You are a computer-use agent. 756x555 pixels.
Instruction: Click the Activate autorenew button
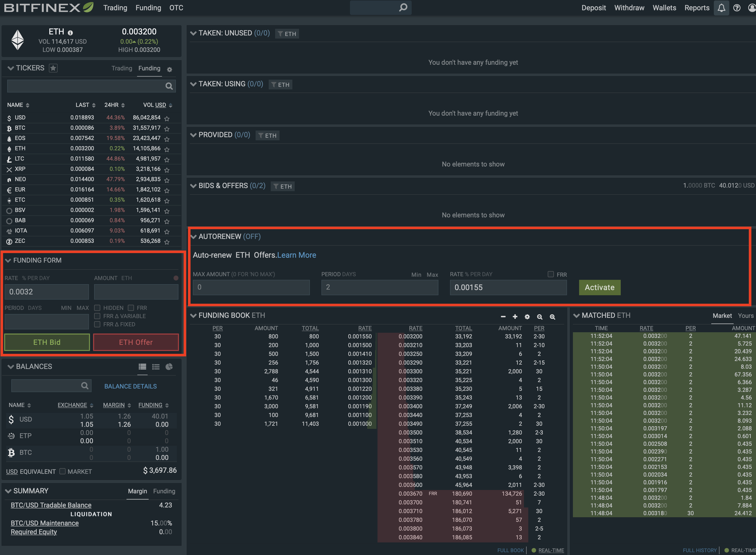coord(599,287)
